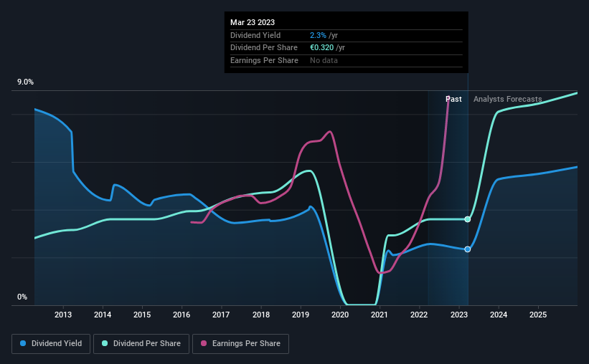The image size is (589, 364).
Task: Click the 2015 x-axis label
Action: tap(142, 315)
